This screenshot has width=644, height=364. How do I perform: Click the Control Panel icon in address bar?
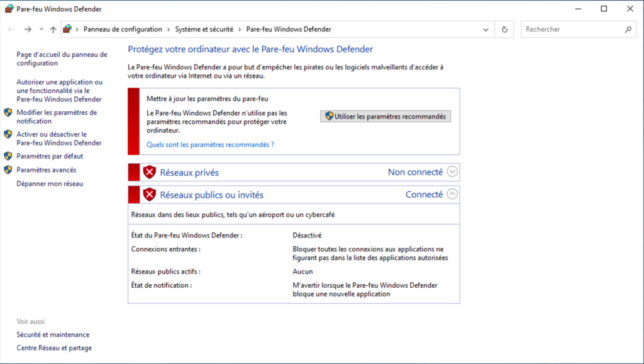tap(67, 29)
